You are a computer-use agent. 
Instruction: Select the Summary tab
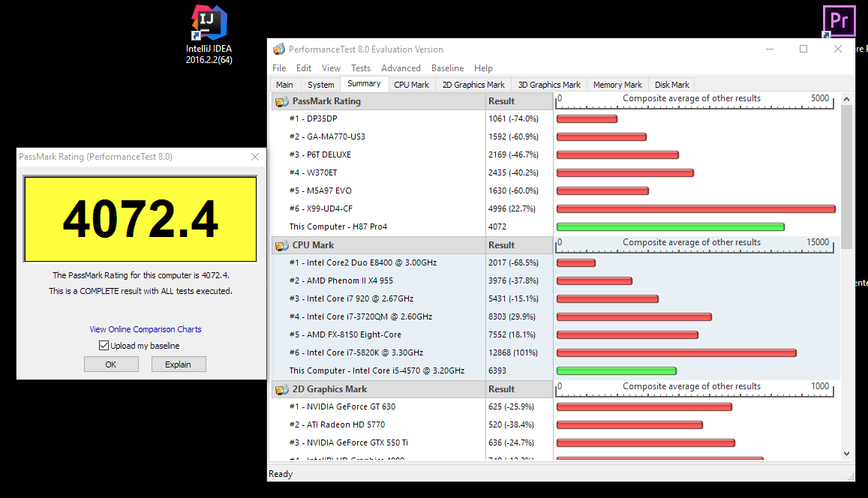[x=364, y=83]
